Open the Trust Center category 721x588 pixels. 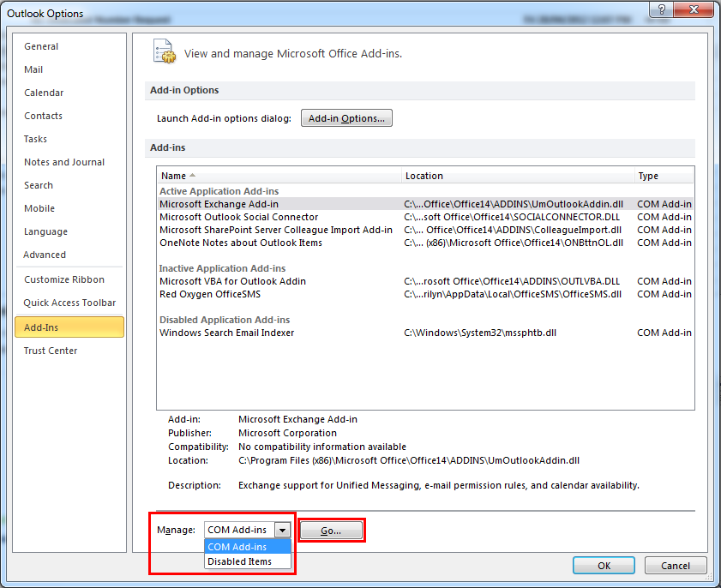coord(50,351)
